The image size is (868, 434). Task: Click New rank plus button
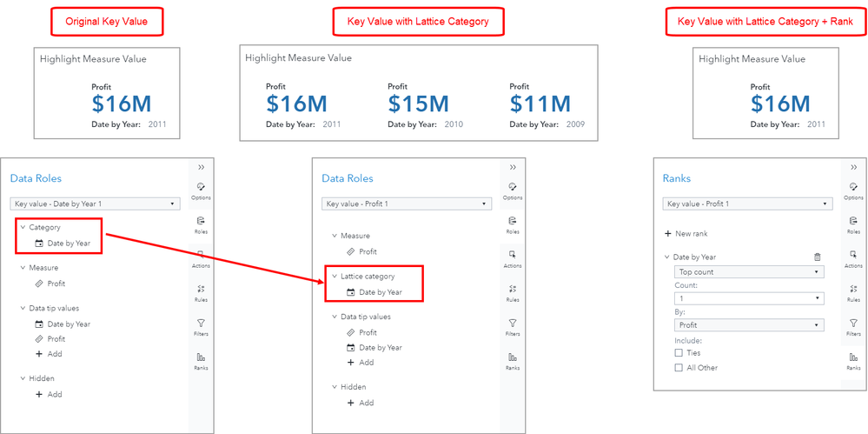(x=686, y=234)
